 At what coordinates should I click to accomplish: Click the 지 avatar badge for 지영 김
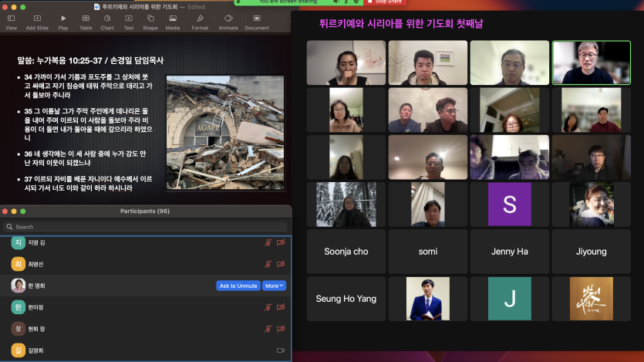coord(18,242)
